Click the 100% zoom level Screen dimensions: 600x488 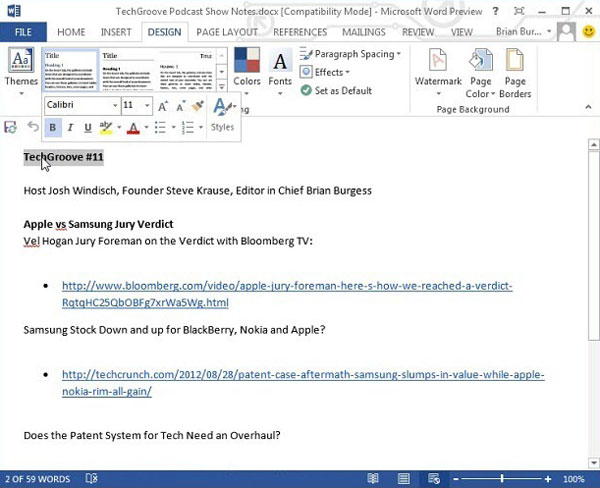(573, 479)
